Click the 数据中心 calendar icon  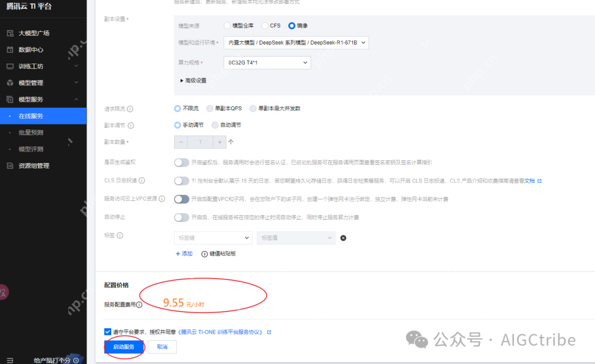(10, 50)
